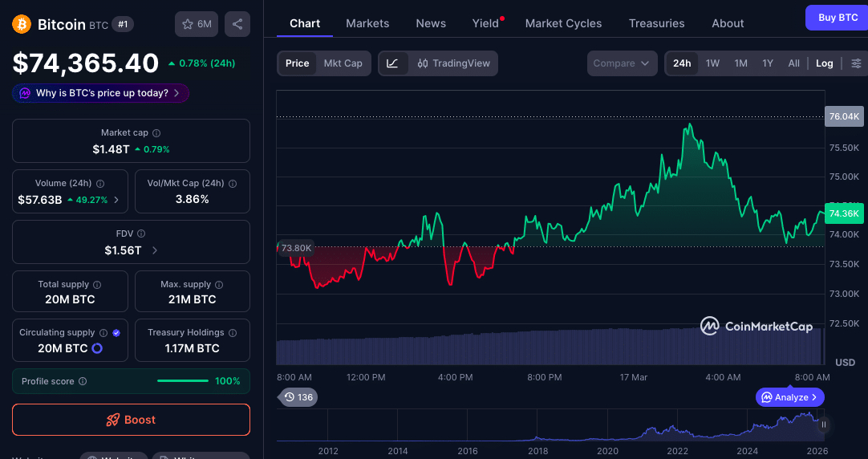
Task: Click the 74.36K current price label
Action: 844,213
